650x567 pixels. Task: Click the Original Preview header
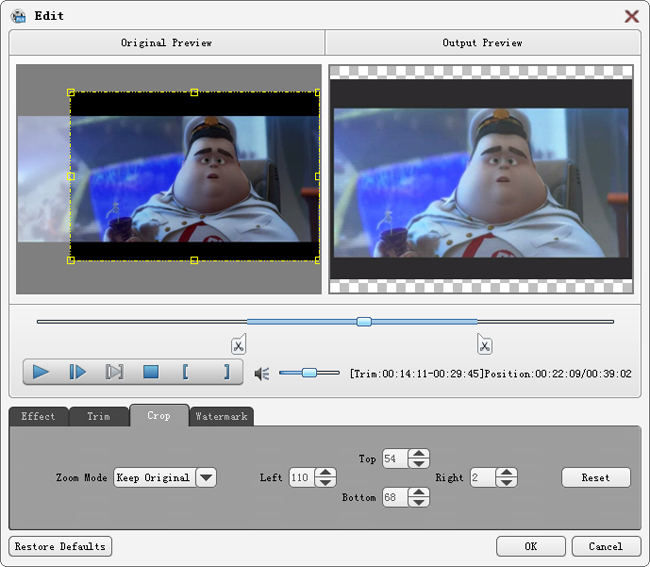(x=167, y=42)
